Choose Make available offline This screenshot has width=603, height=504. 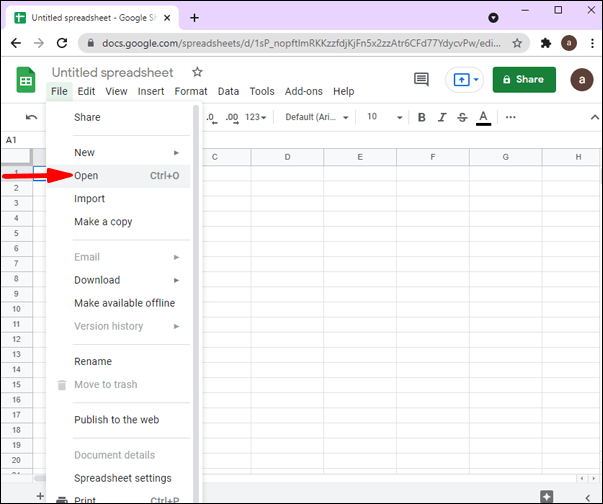pyautogui.click(x=119, y=303)
